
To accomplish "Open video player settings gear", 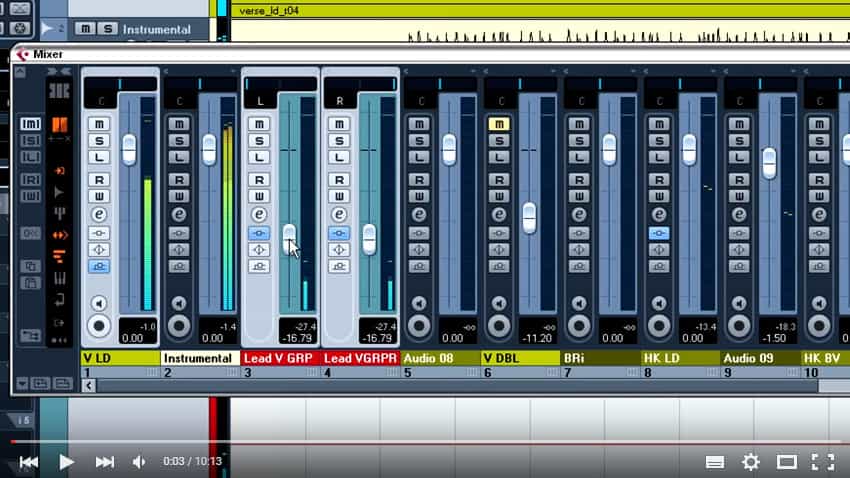I will coord(751,462).
